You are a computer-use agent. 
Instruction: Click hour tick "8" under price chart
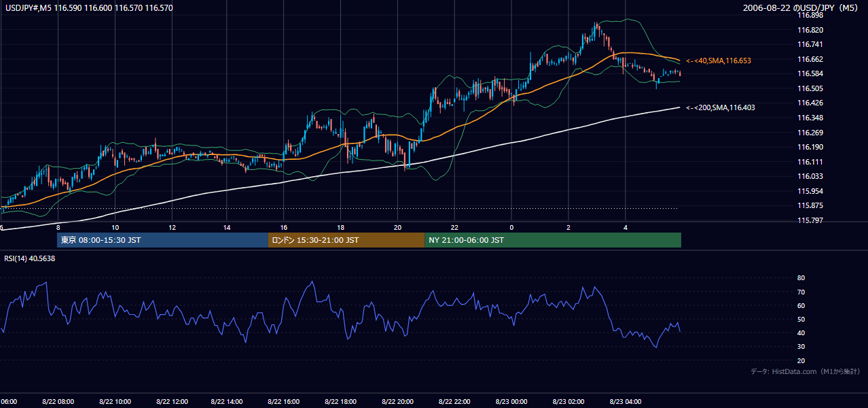point(58,228)
